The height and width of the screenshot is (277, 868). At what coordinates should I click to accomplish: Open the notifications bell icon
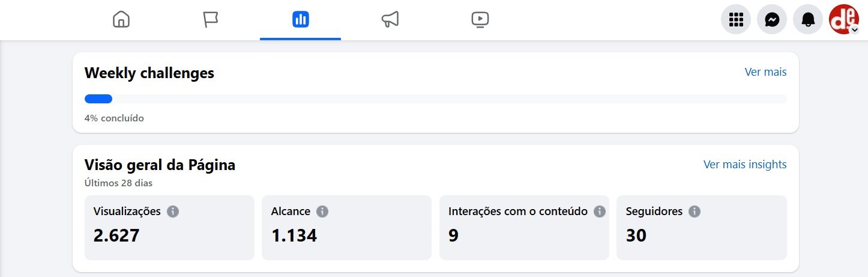(x=808, y=20)
